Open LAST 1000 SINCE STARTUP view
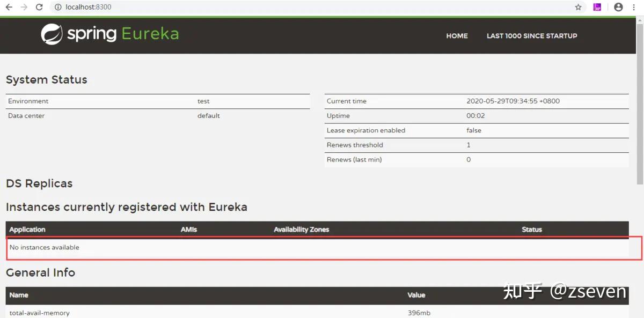The width and height of the screenshot is (644, 318). coord(532,36)
